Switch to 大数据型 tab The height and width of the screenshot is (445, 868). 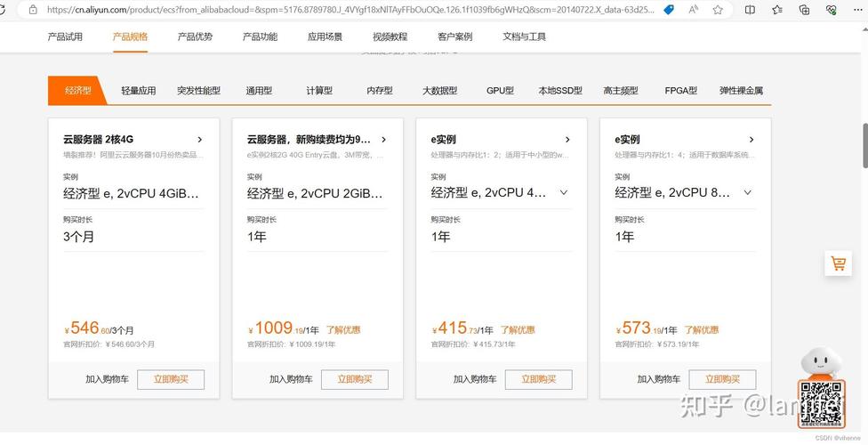pos(440,90)
